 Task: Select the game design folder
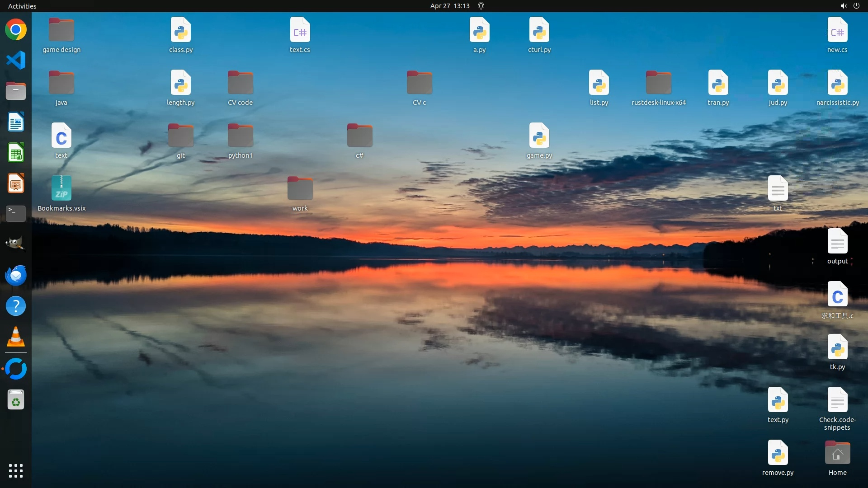pos(61,30)
